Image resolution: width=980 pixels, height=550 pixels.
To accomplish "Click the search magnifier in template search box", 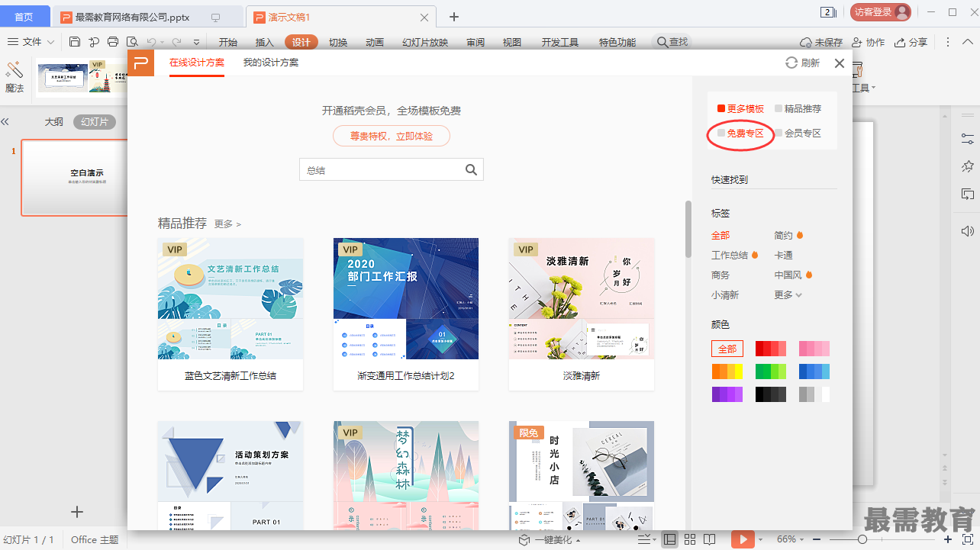I will pos(472,170).
